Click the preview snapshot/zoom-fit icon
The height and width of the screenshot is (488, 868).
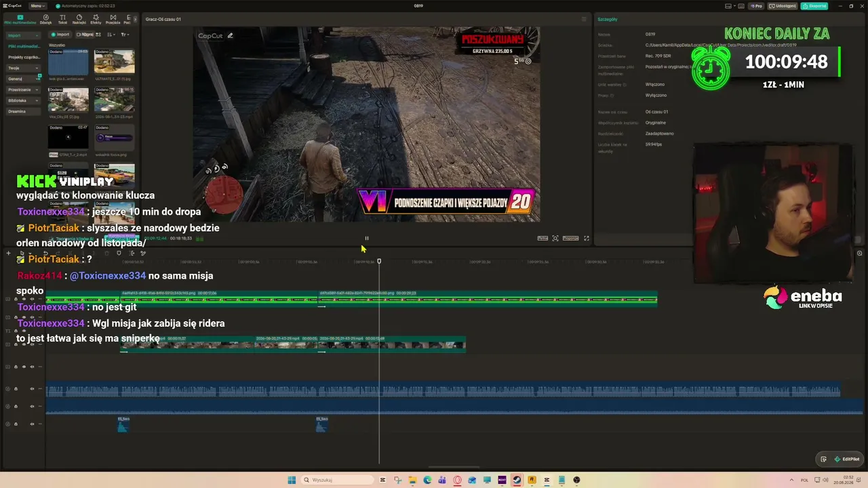555,239
